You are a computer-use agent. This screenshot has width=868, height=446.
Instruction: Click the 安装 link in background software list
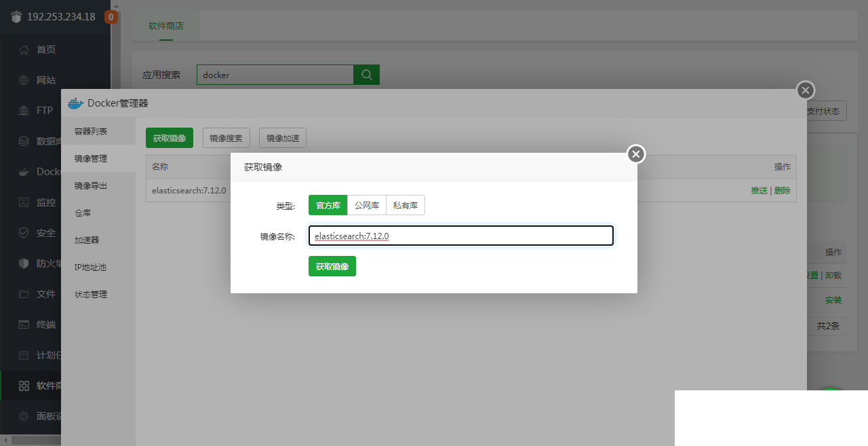(x=833, y=300)
